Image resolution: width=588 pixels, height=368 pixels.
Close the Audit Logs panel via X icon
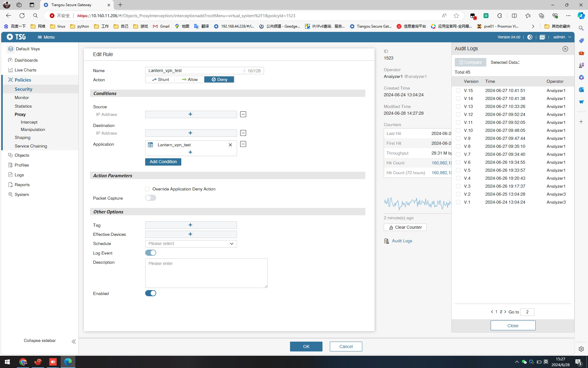[565, 49]
